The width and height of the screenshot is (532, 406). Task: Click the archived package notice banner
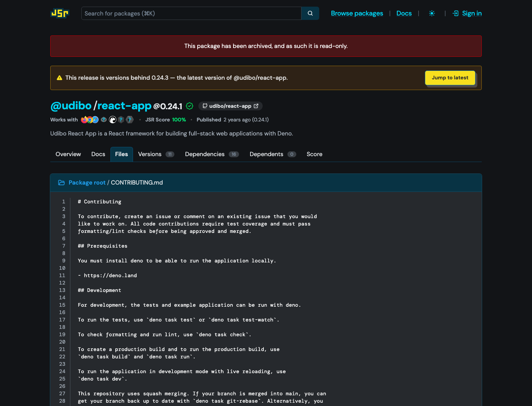click(266, 46)
